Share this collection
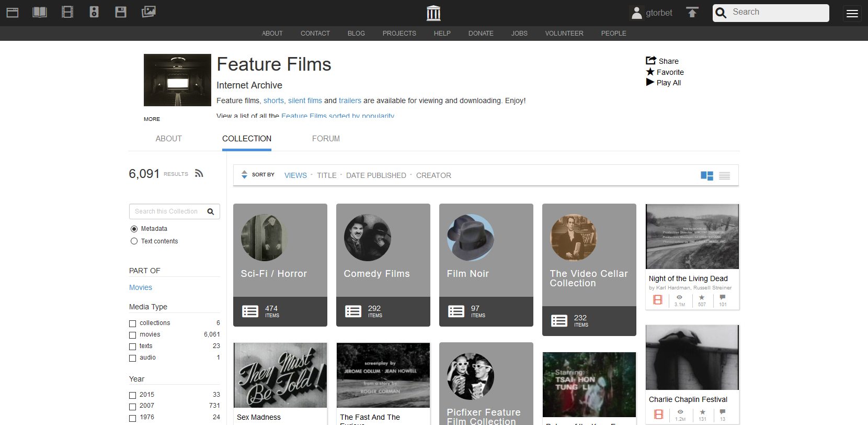Viewport: 868px width, 425px height. tap(662, 61)
